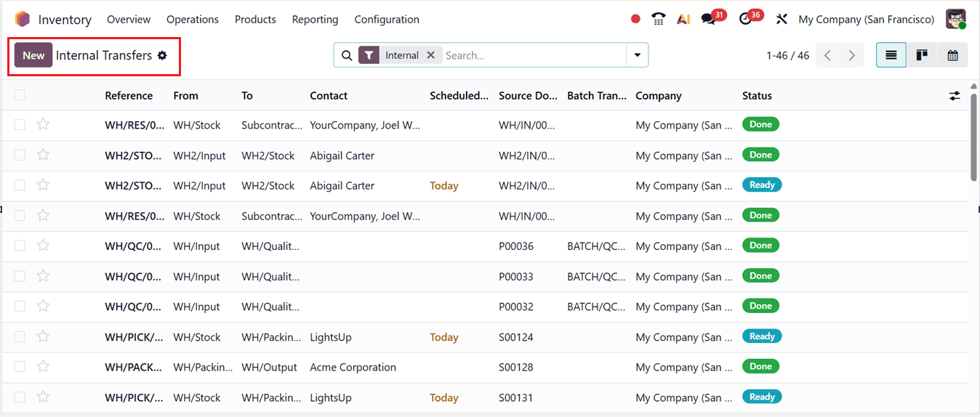Screen dimensions: 980x417
Task: Open the Products menu
Action: point(255,20)
